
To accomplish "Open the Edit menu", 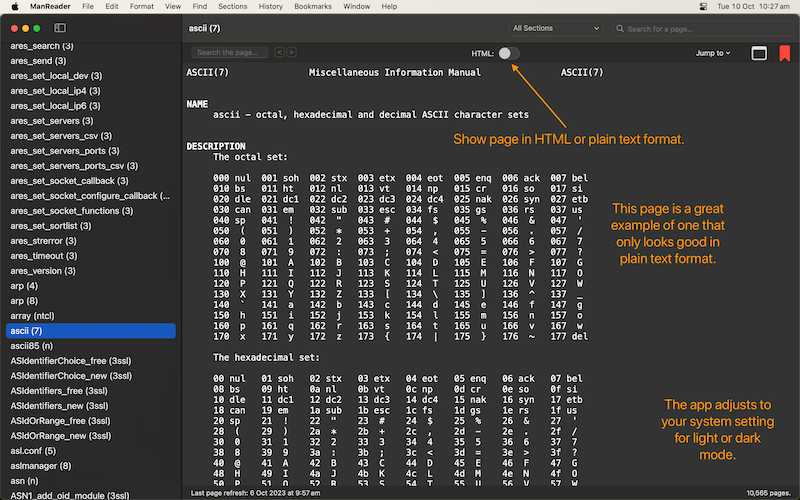I will pyautogui.click(x=112, y=6).
